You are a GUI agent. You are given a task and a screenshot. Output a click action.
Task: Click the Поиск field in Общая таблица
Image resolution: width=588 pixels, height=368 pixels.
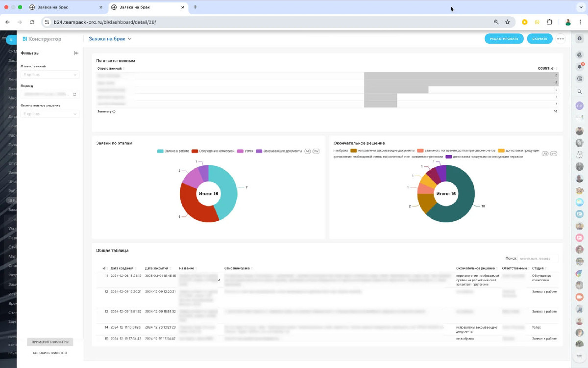pyautogui.click(x=538, y=258)
